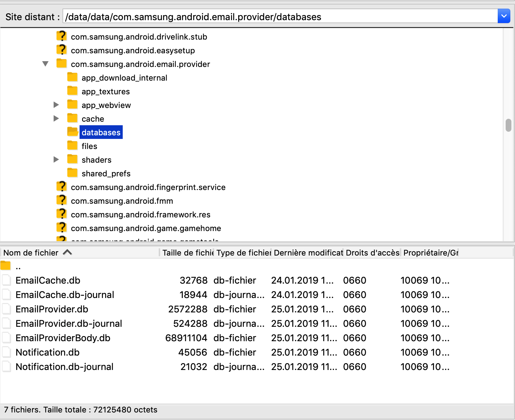This screenshot has height=420, width=515.
Task: Click the remote tree vertical scrollbar thumb
Action: pyautogui.click(x=509, y=125)
